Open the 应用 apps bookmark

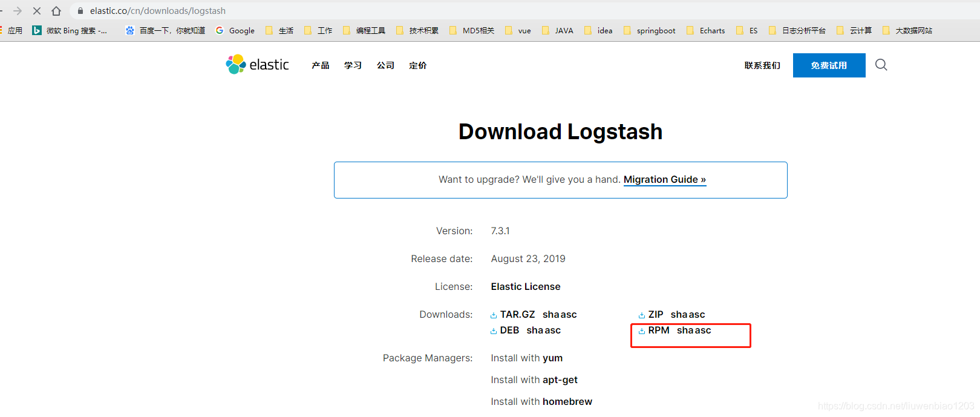coord(11,30)
